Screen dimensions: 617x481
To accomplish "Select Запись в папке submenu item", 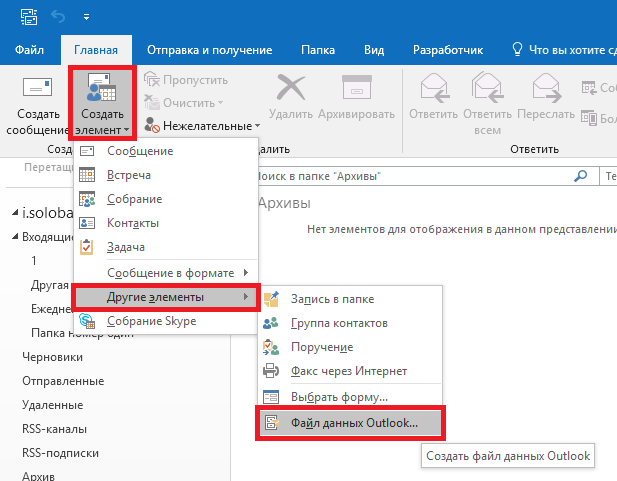I will (x=350, y=299).
